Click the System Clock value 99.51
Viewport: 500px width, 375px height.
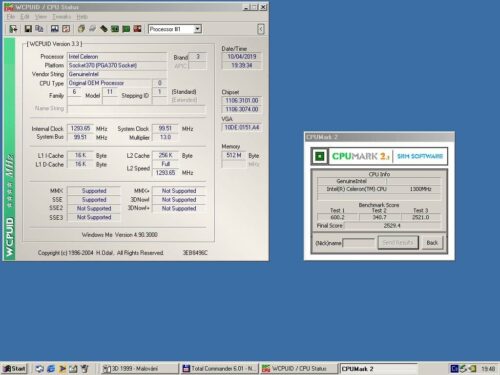tap(165, 128)
